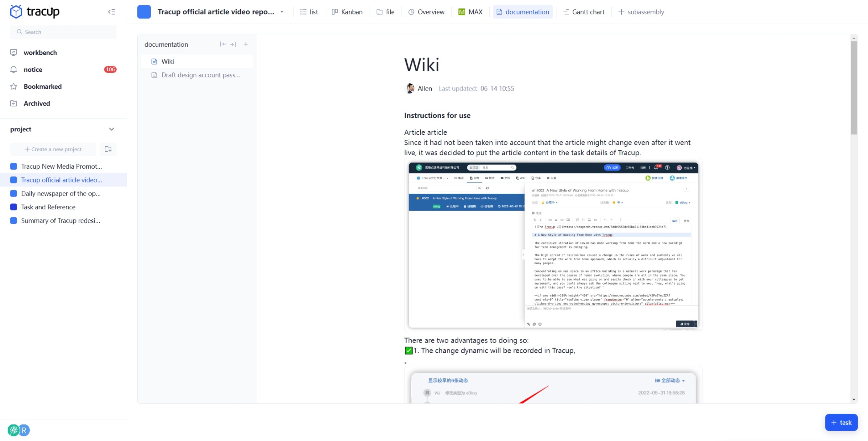
Task: Open project name dropdown arrow
Action: [x=282, y=12]
